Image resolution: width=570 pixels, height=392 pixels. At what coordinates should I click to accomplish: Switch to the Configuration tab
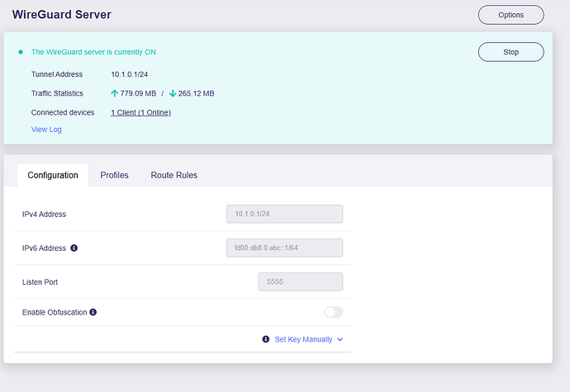[53, 175]
